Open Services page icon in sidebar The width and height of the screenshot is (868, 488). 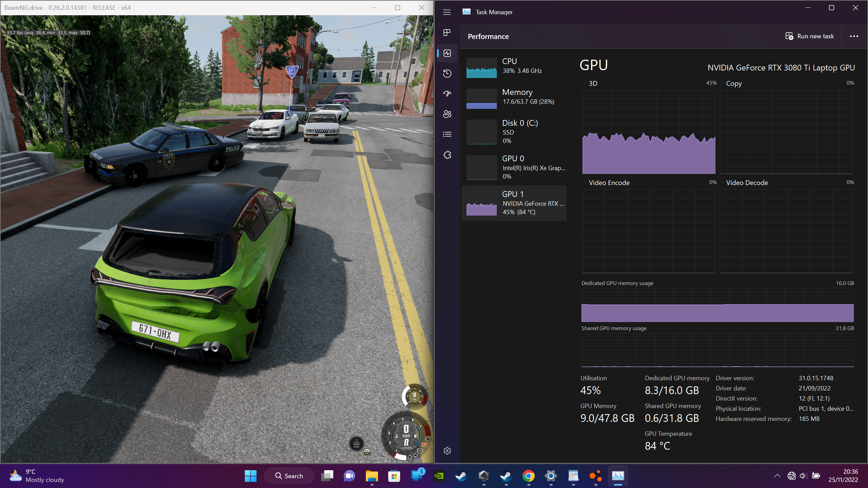point(447,155)
